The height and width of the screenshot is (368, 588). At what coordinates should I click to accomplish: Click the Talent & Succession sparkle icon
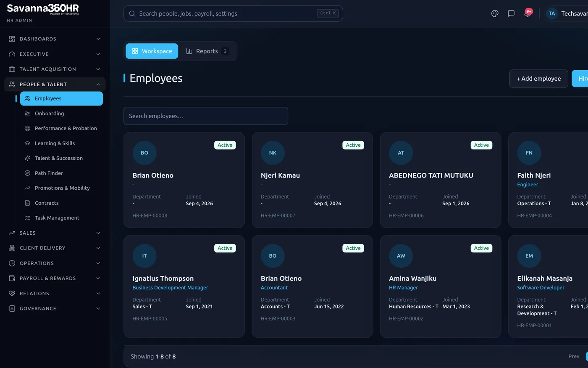(x=27, y=158)
